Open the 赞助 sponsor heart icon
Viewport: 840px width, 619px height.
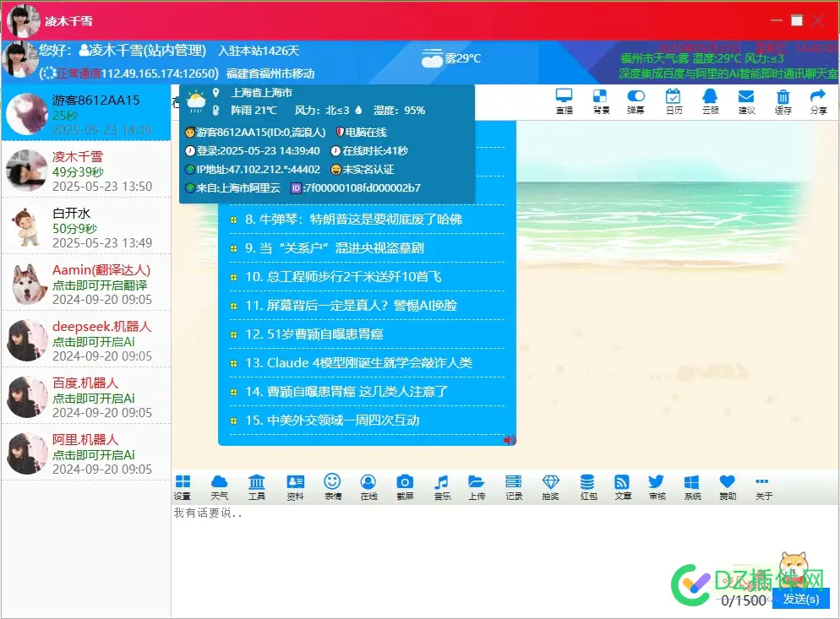point(727,487)
